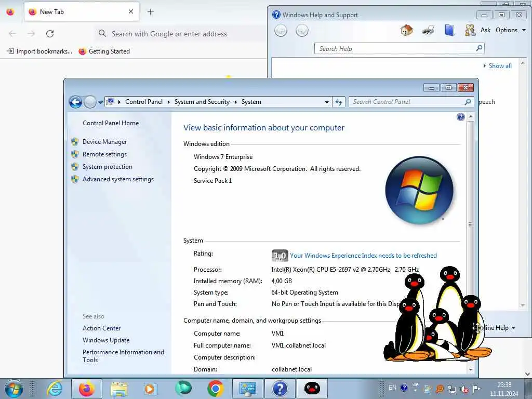Image resolution: width=532 pixels, height=399 pixels.
Task: Click the Windows Experience Index refresh link
Action: click(x=363, y=256)
